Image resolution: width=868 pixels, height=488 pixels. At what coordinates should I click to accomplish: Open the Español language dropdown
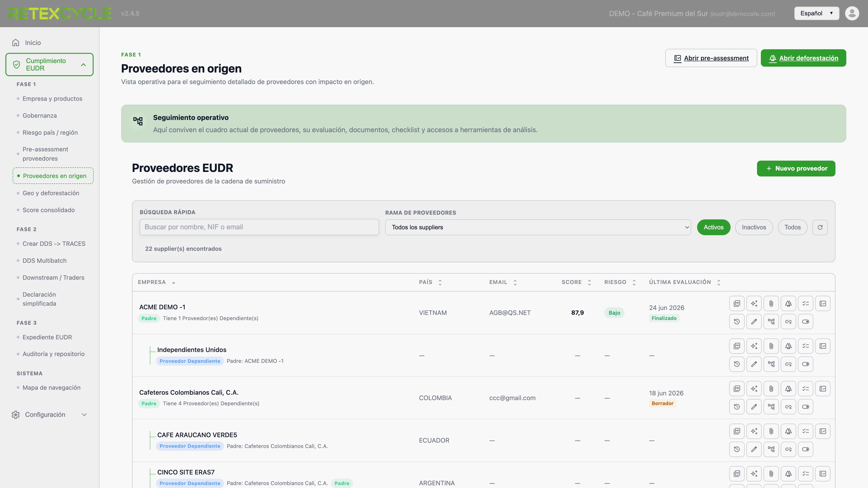point(816,13)
